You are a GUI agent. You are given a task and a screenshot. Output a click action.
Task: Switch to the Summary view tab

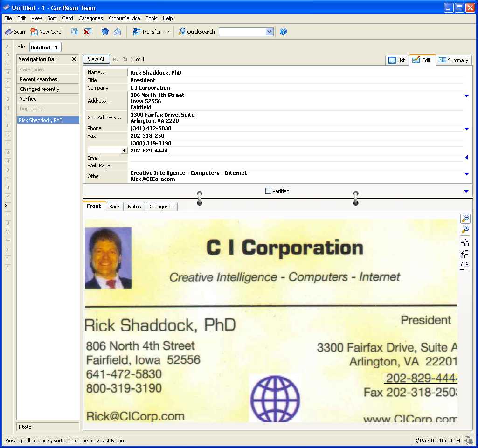click(454, 60)
